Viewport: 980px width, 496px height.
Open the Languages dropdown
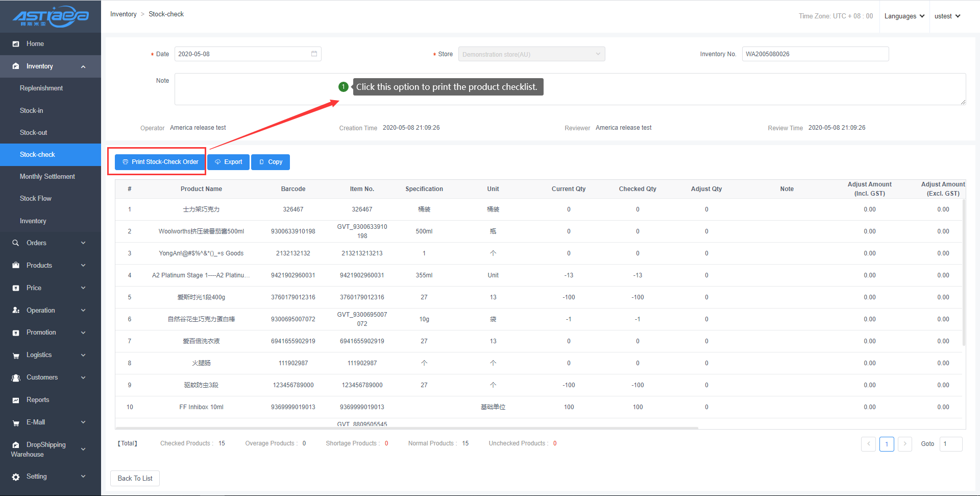[904, 16]
